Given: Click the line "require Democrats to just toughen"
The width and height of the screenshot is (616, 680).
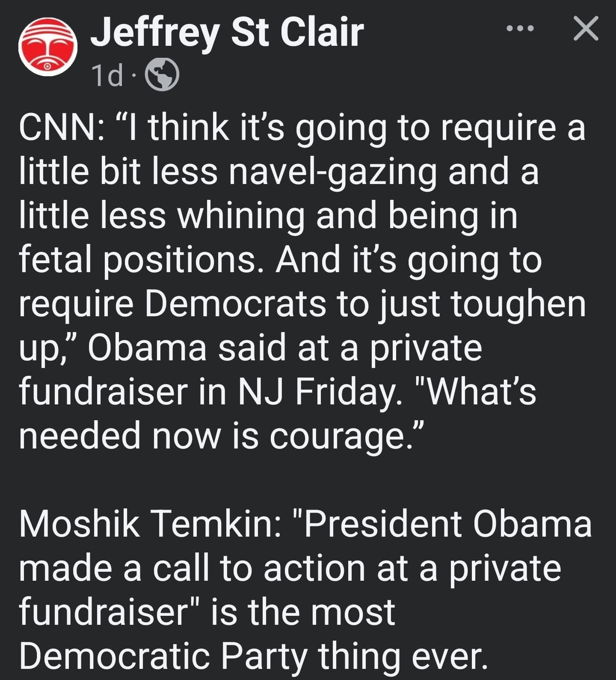Looking at the screenshot, I should 302,305.
